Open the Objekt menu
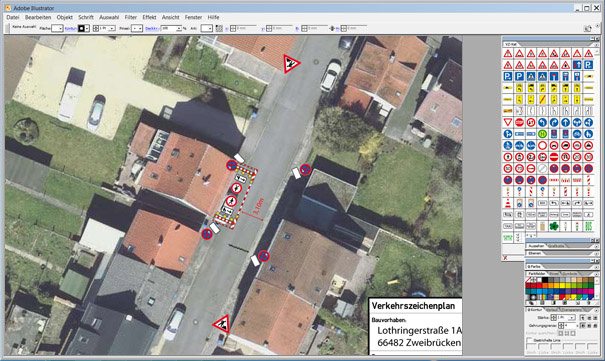Viewport: 605px width, 361px height. (x=64, y=17)
